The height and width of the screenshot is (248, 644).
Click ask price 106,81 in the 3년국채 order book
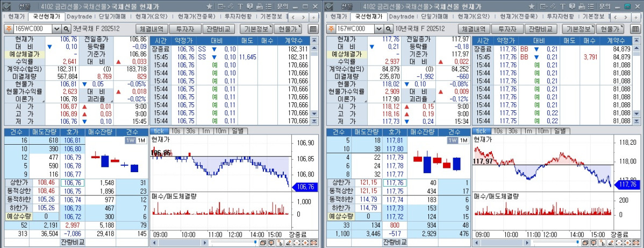72,140
